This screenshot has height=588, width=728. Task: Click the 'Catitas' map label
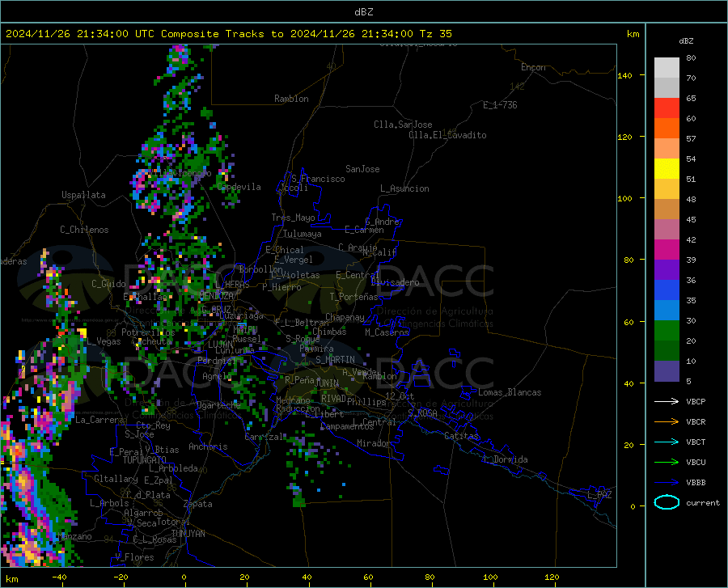(x=461, y=436)
